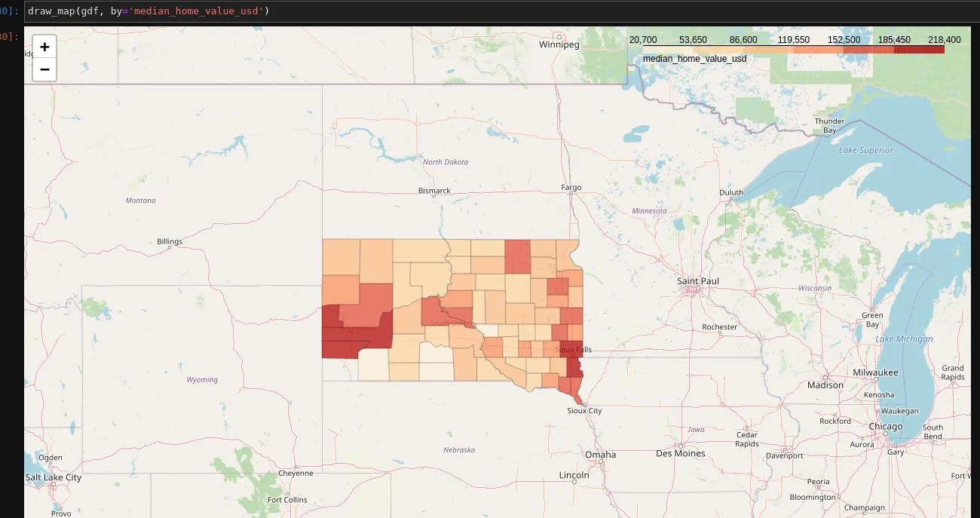Image resolution: width=980 pixels, height=518 pixels.
Task: Select the Winnipeg city label
Action: point(559,44)
